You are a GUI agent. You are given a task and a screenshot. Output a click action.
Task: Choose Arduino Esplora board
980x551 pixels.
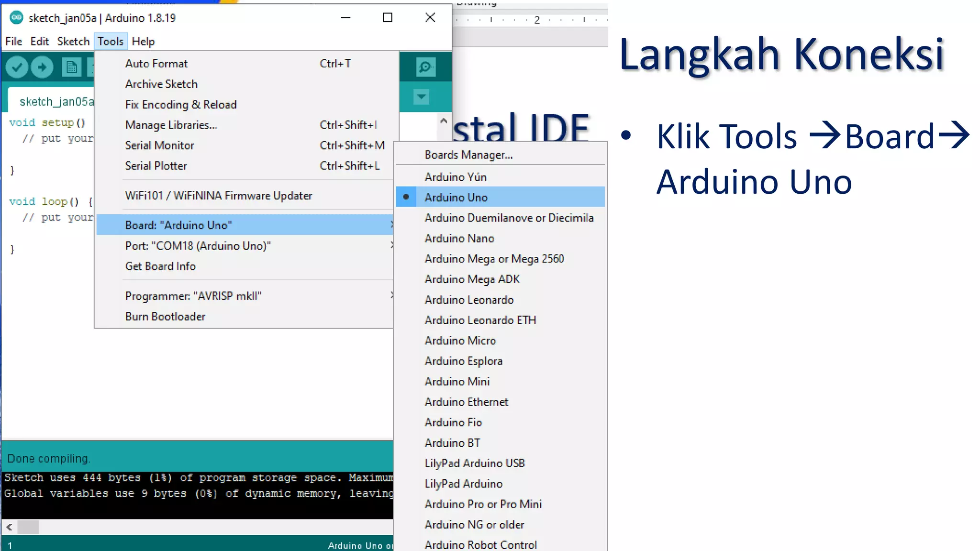click(x=501, y=361)
